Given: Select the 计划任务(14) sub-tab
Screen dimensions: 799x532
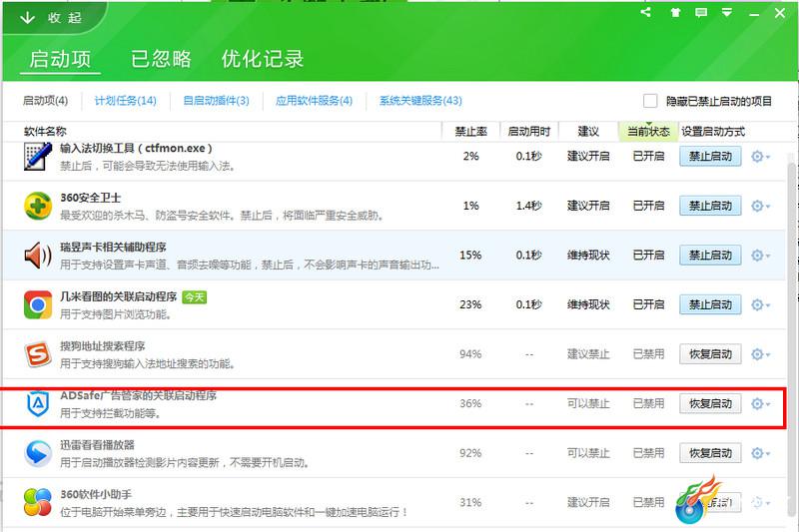Looking at the screenshot, I should pos(126,100).
